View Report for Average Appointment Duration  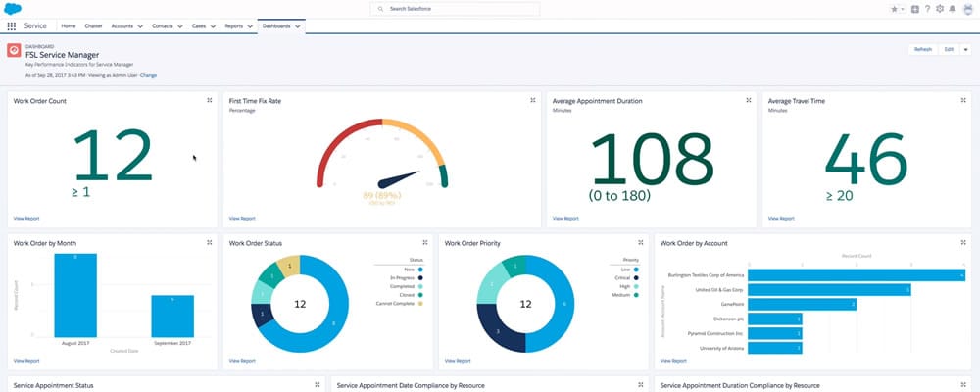[x=565, y=219]
